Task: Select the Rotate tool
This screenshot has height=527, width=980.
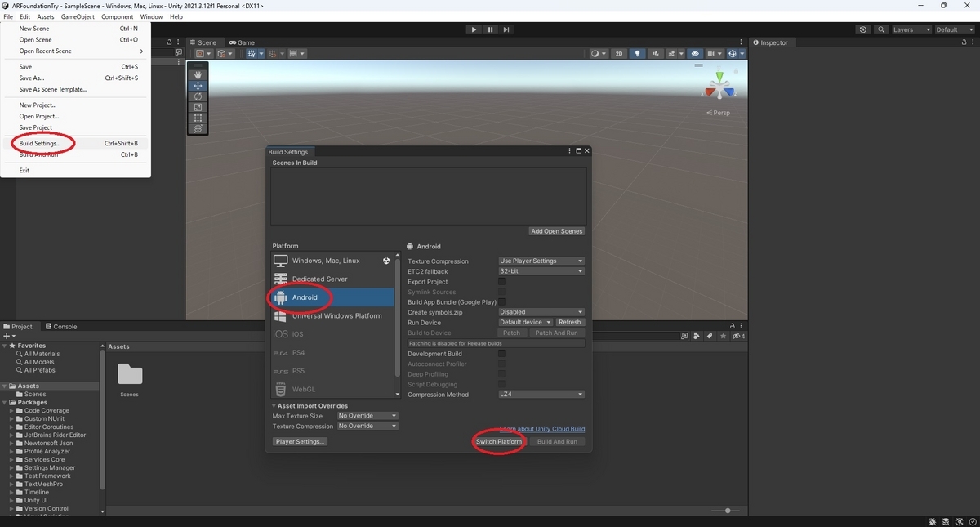Action: tap(198, 96)
